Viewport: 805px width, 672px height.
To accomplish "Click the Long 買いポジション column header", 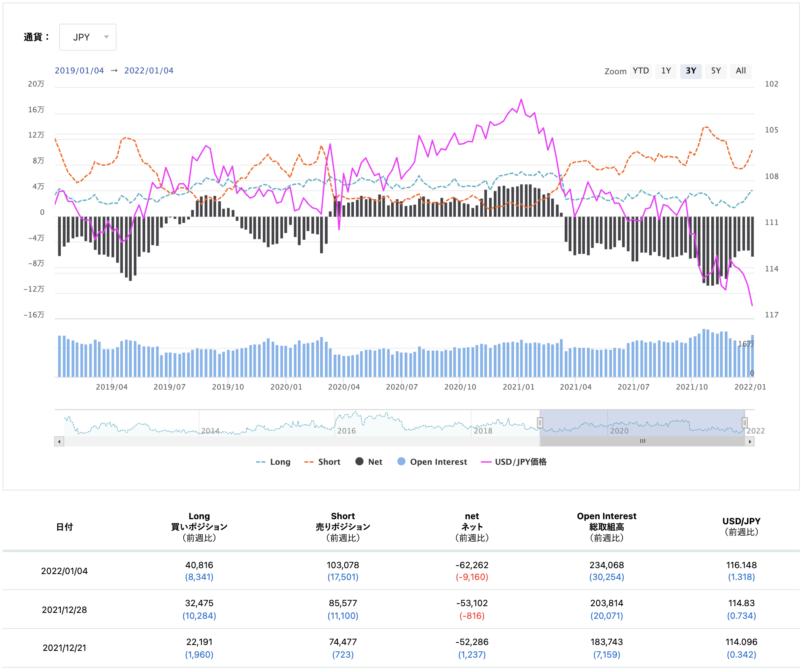I will 199,527.
